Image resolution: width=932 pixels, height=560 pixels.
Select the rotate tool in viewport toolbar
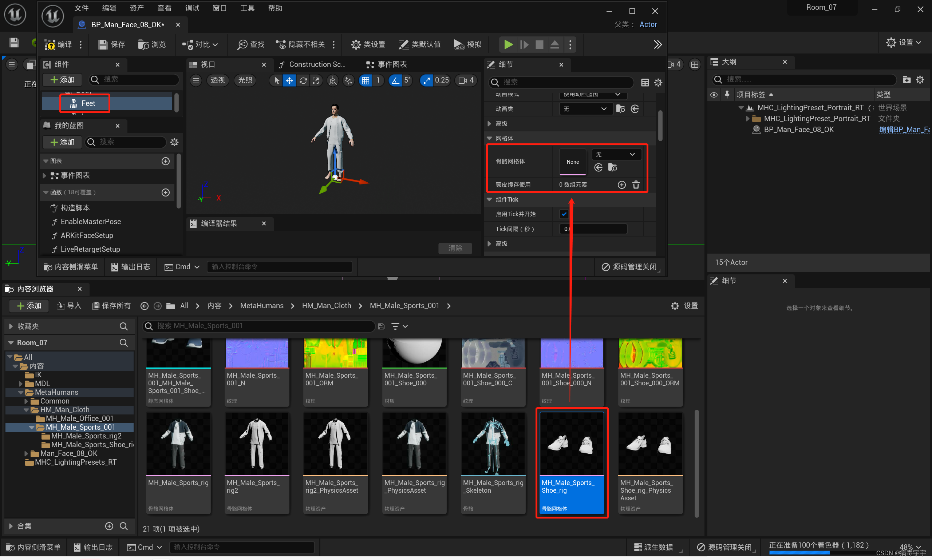coord(303,80)
